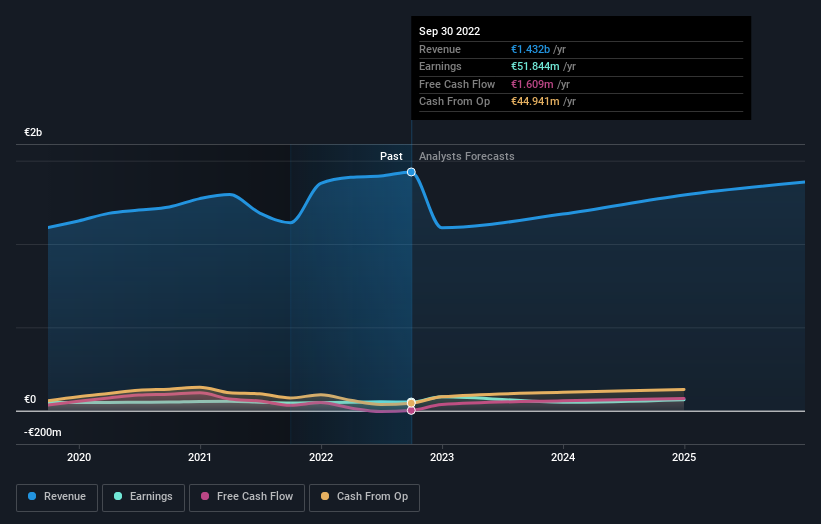Click the €44.941m cash from op value
Screen dimensions: 821x524
tap(535, 102)
